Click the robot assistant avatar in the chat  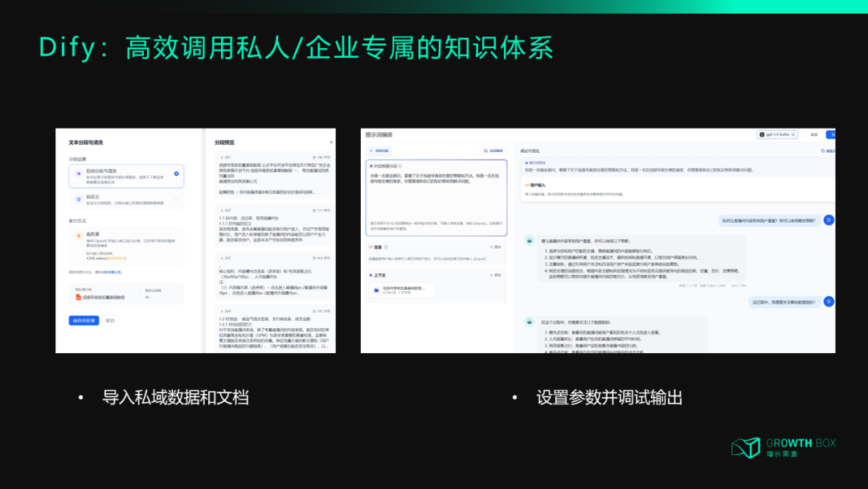(x=529, y=239)
